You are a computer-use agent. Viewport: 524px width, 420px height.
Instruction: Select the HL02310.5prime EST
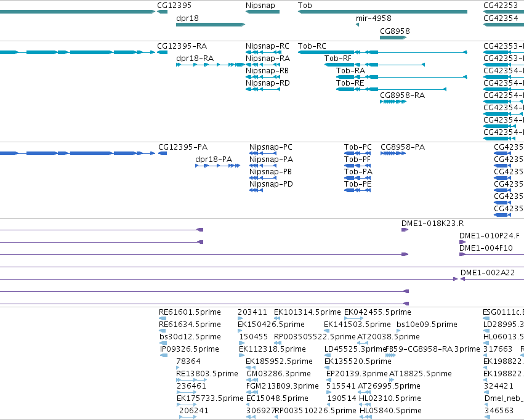click(365, 405)
